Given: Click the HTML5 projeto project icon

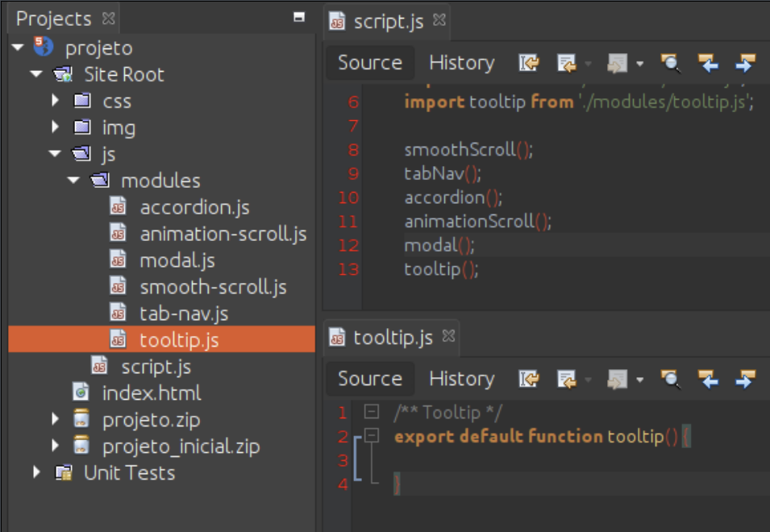Looking at the screenshot, I should pyautogui.click(x=43, y=48).
